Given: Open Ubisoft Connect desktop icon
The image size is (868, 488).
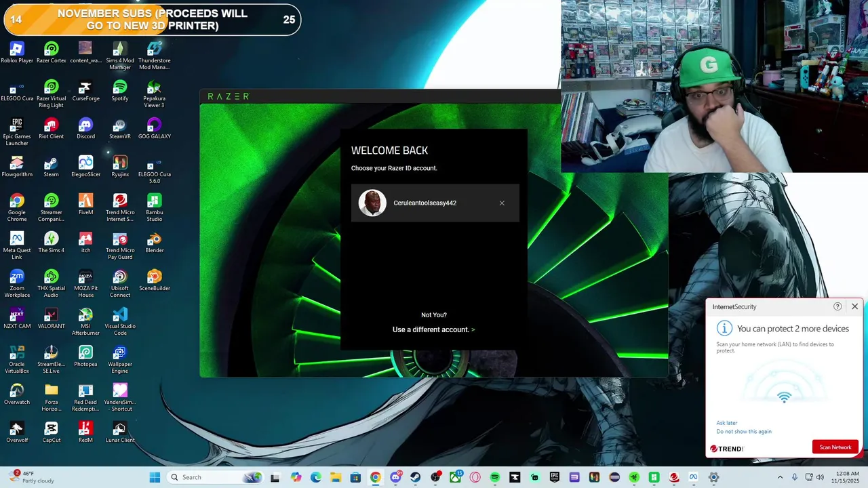Looking at the screenshot, I should (x=120, y=283).
